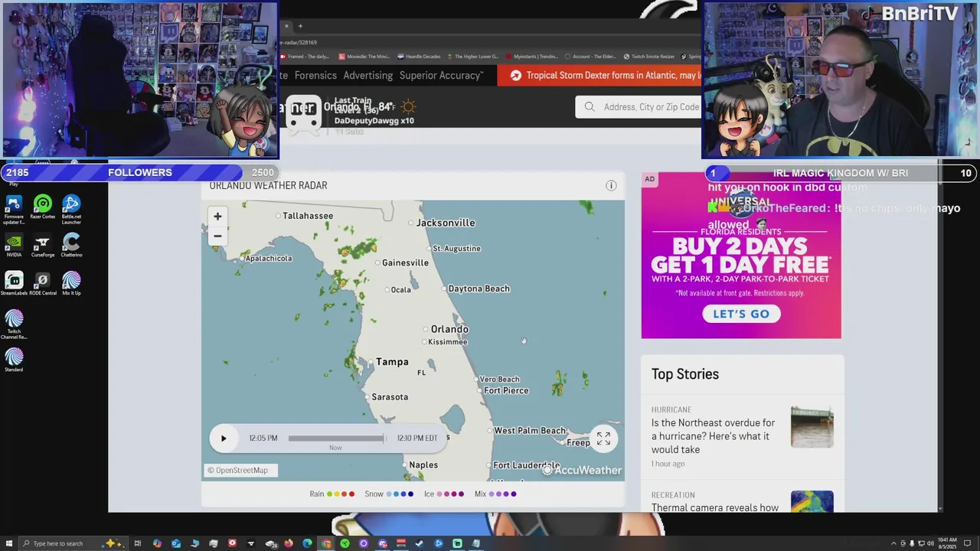The image size is (980, 551).
Task: Open the radar info icon
Action: tap(611, 186)
